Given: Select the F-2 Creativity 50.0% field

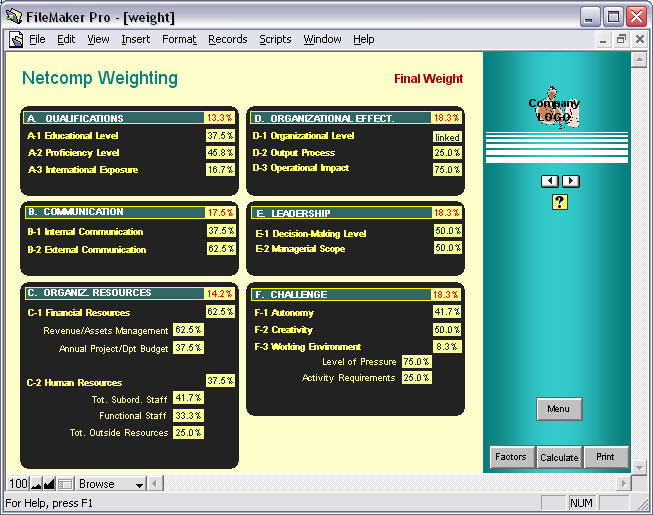Looking at the screenshot, I should pos(447,330).
